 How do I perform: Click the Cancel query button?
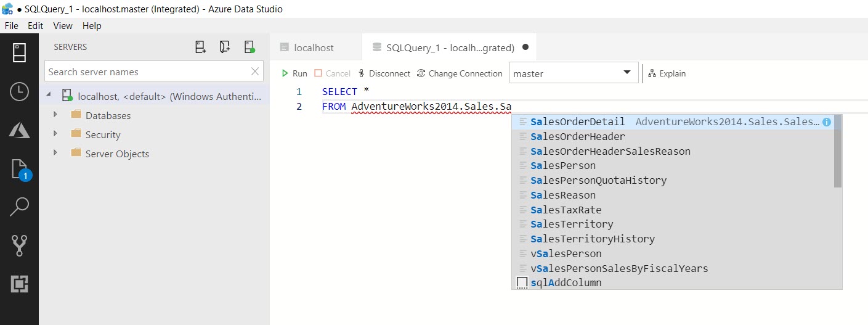pyautogui.click(x=332, y=73)
